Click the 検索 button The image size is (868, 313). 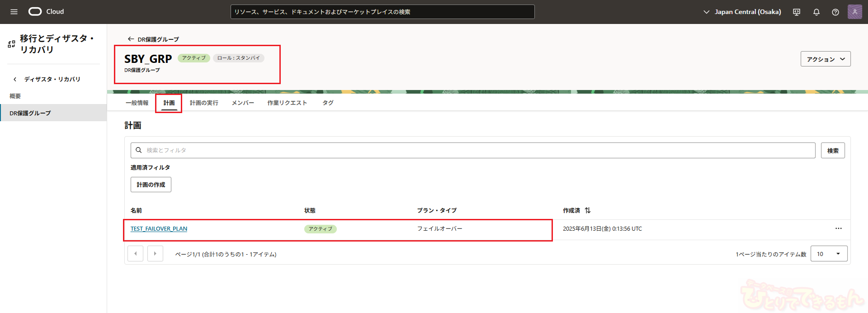[832, 151]
